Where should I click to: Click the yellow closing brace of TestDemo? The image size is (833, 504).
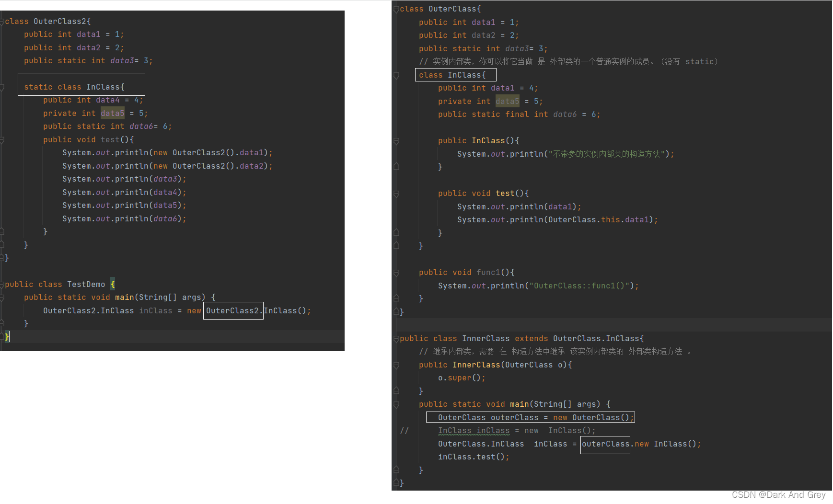(x=7, y=337)
